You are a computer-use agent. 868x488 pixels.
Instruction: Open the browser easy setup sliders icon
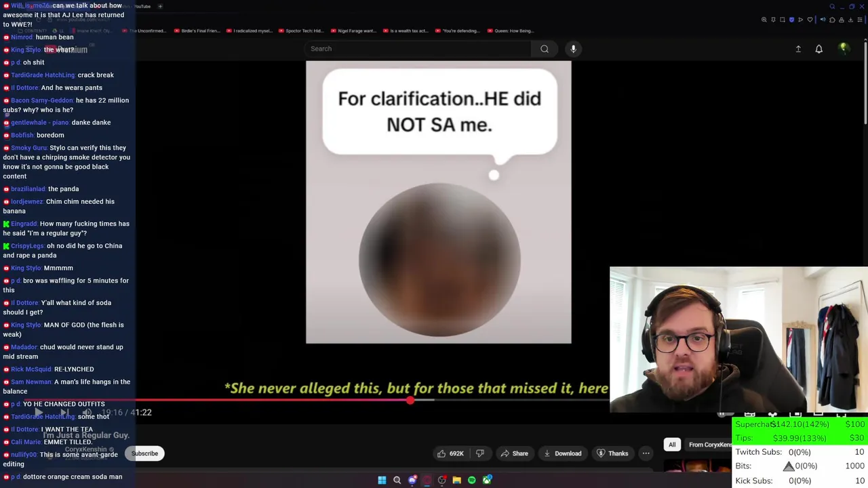(x=860, y=20)
